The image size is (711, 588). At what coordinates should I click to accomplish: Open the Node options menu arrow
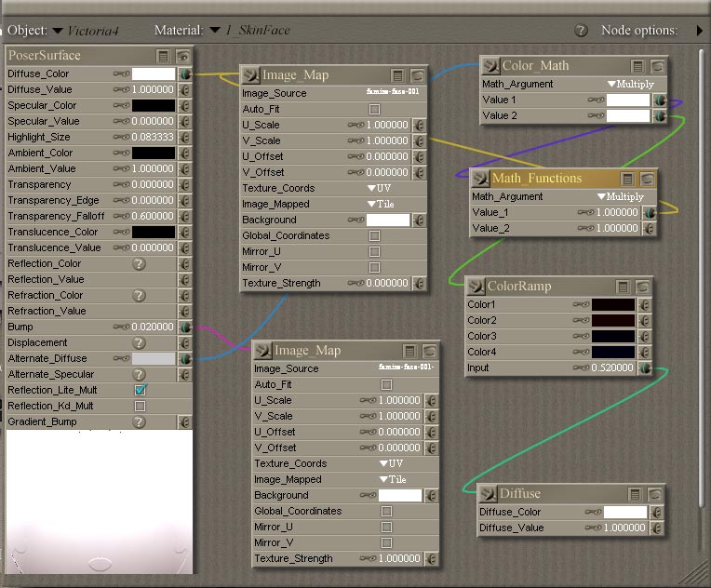(699, 31)
